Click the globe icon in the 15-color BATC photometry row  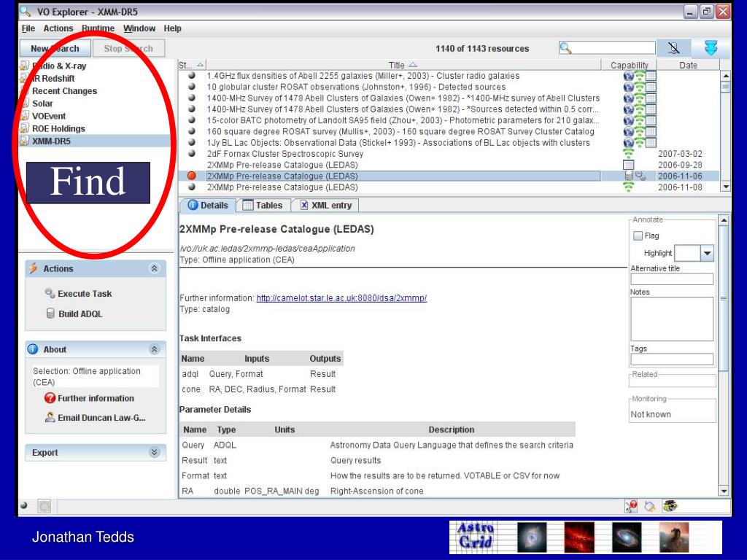pyautogui.click(x=628, y=120)
